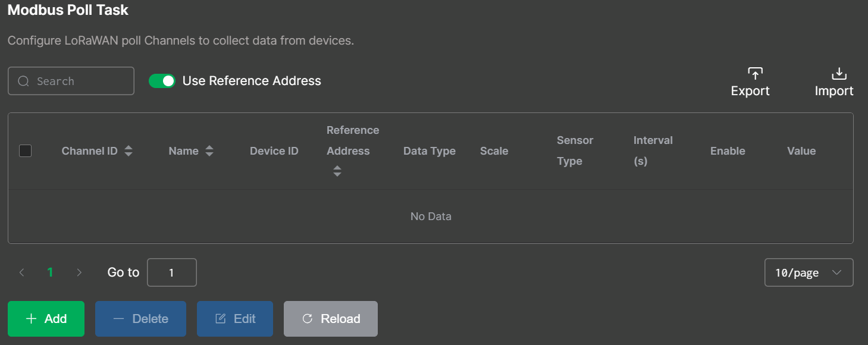Screen dimensions: 868x345
Task: Click the No Data placeholder text
Action: click(431, 217)
